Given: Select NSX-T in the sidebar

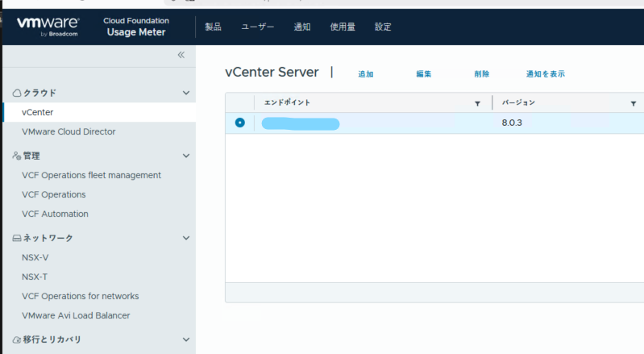Looking at the screenshot, I should pyautogui.click(x=35, y=277).
